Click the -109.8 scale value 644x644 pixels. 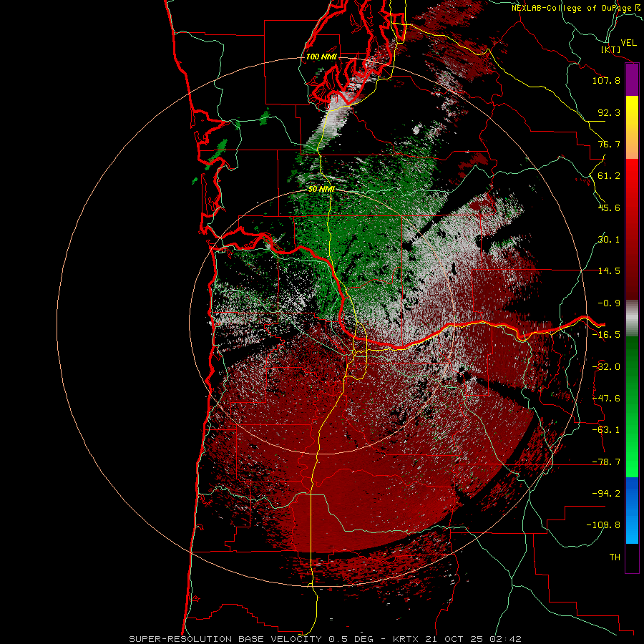(x=603, y=525)
